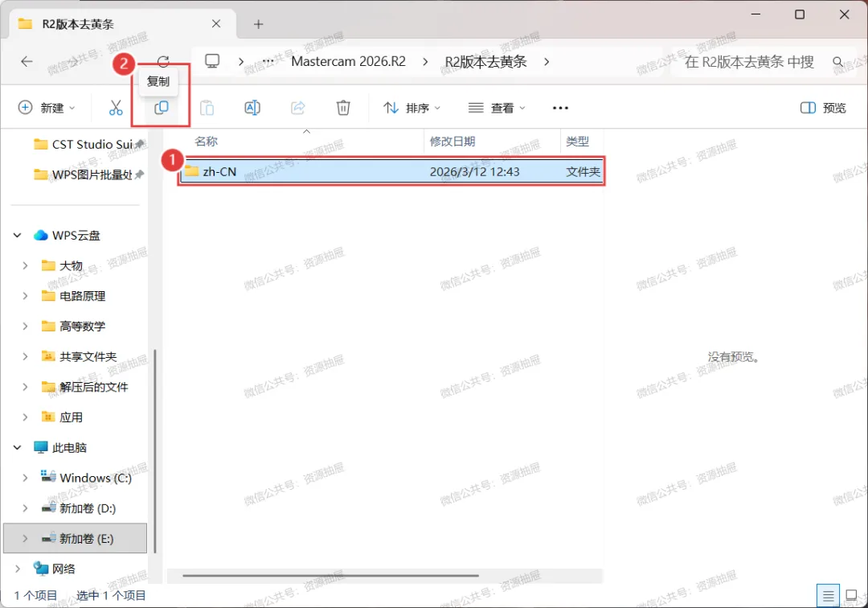
Task: Open the 排序 sort dropdown
Action: click(x=411, y=108)
